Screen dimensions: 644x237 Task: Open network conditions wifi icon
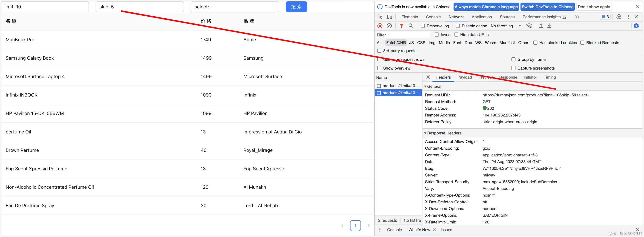pyautogui.click(x=529, y=26)
